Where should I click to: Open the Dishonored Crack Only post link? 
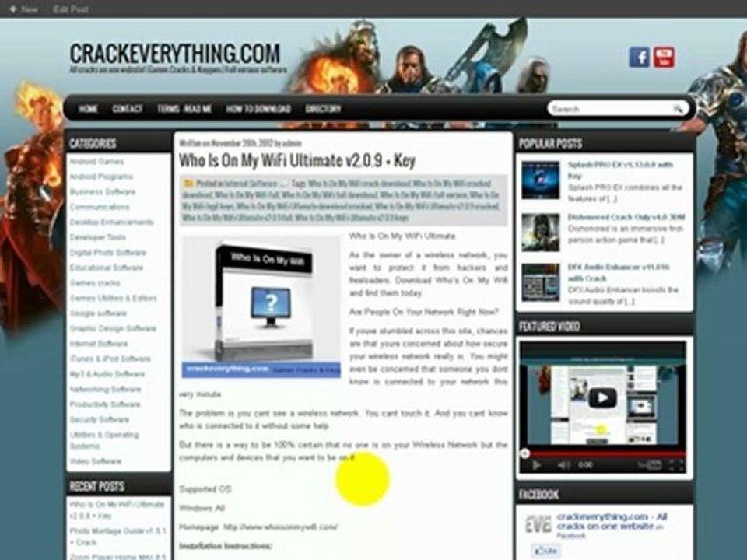point(626,217)
